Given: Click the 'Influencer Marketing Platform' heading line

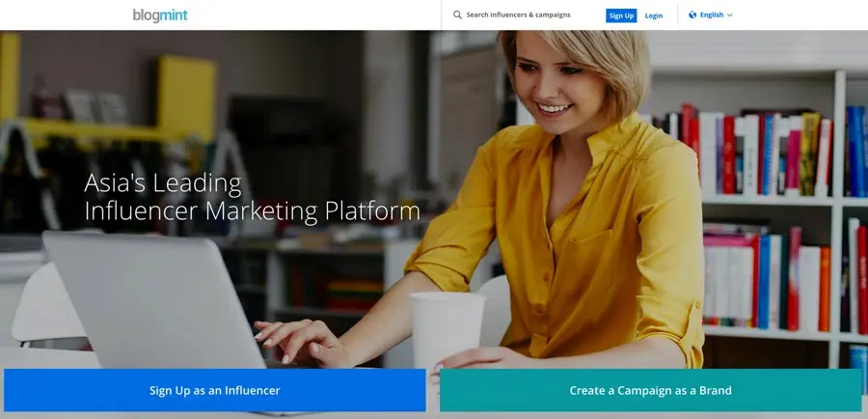Looking at the screenshot, I should click(x=252, y=210).
